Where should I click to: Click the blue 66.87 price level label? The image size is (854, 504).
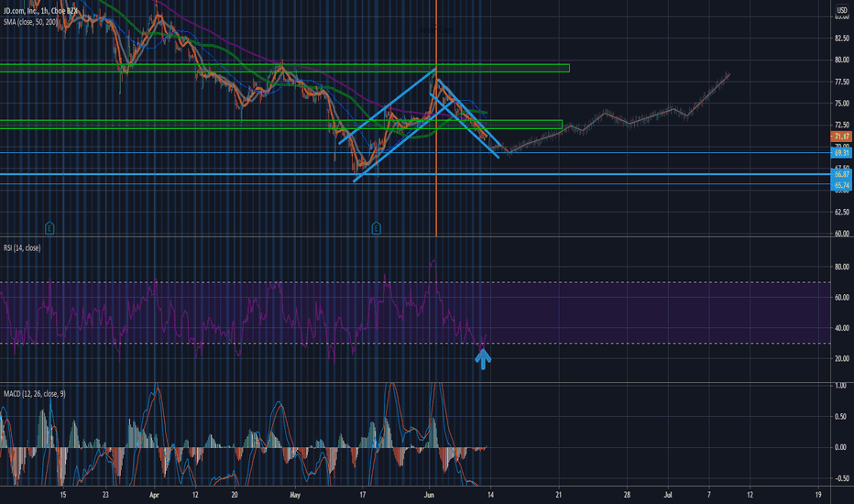coord(841,174)
